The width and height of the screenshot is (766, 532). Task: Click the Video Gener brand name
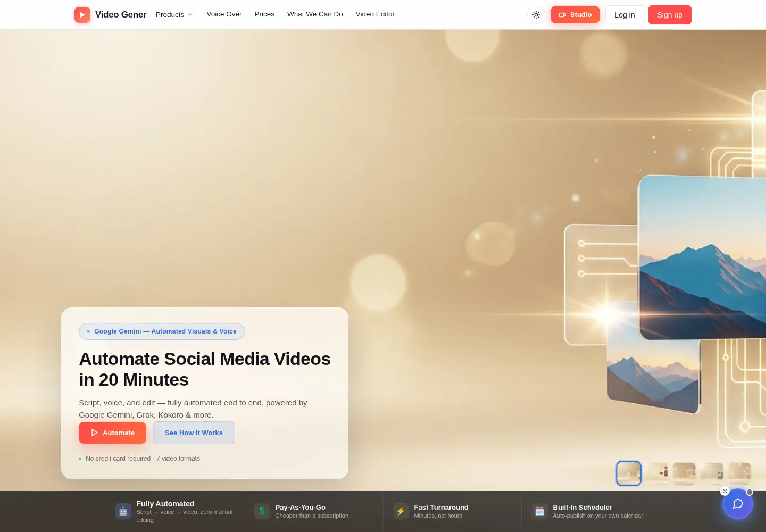pos(121,15)
